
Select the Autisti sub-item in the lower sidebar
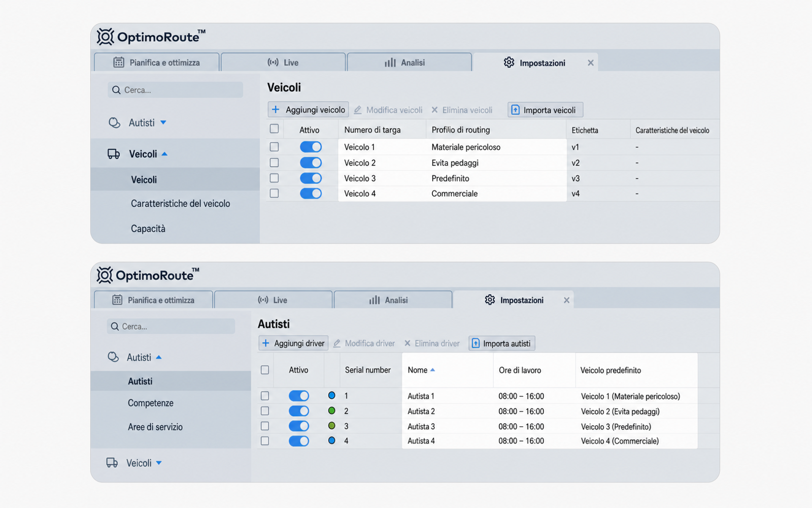(171, 381)
